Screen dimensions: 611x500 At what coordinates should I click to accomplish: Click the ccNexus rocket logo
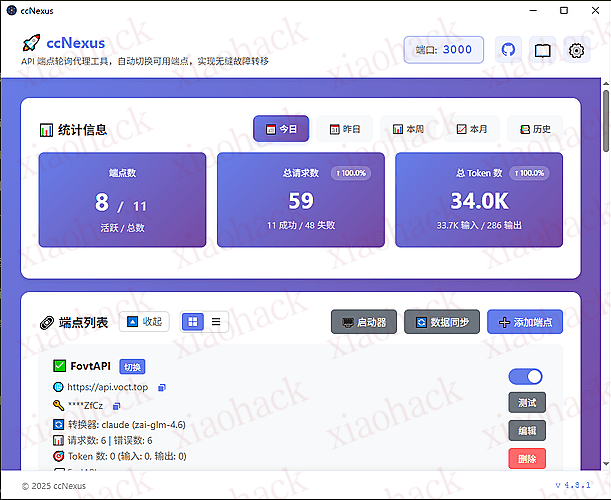click(x=31, y=43)
